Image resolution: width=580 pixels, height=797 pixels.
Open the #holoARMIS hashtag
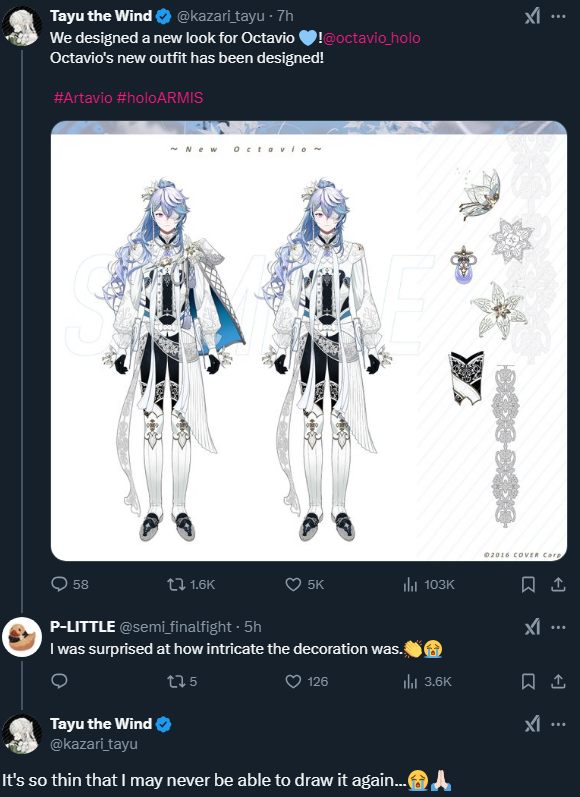click(160, 98)
